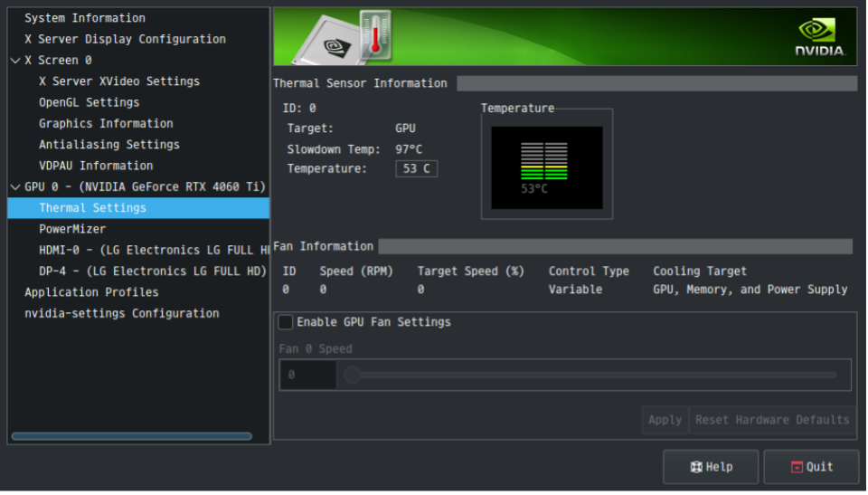Open System Information page
The image size is (868, 495).
[x=84, y=18]
